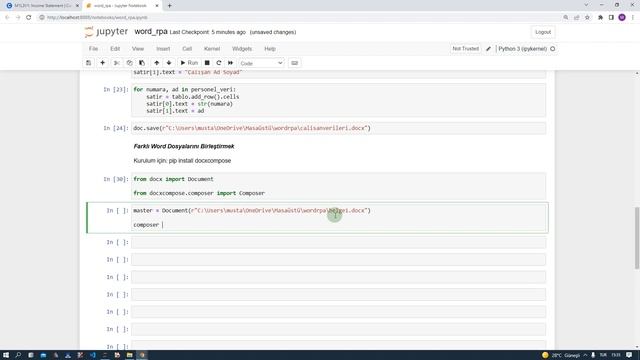640x360 pixels.
Task: Open the tab search chevron in title bar
Action: coord(586,5)
